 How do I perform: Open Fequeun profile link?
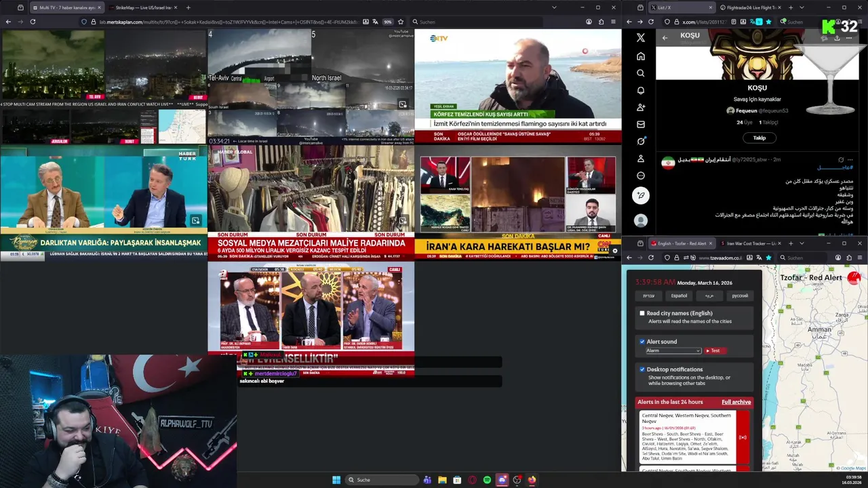click(757, 110)
